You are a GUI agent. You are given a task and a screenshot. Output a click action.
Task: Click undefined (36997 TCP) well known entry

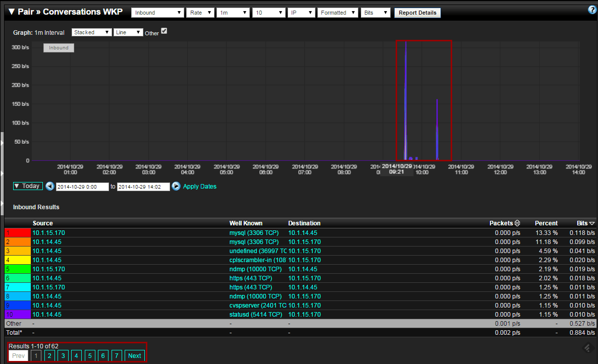point(258,251)
